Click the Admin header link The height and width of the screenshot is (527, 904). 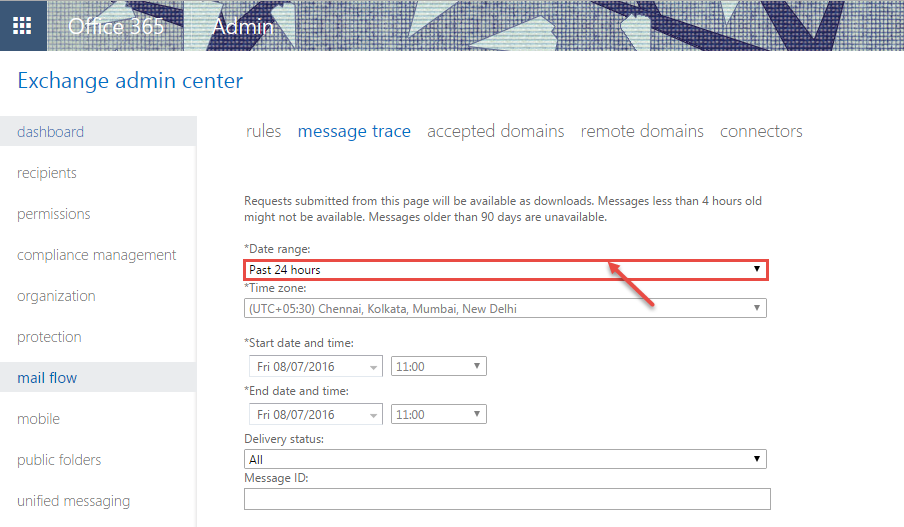(243, 27)
